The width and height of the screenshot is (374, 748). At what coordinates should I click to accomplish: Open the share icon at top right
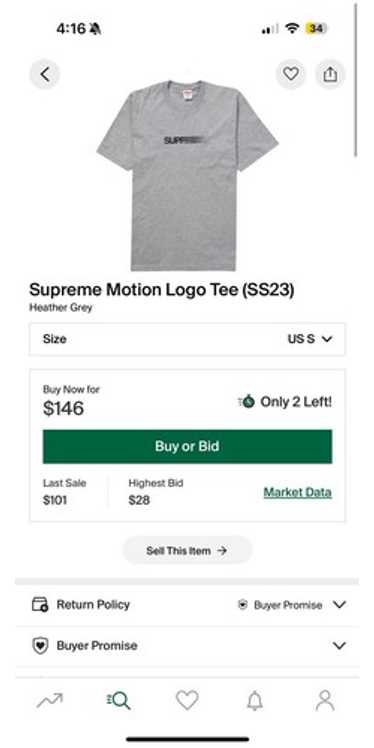330,74
